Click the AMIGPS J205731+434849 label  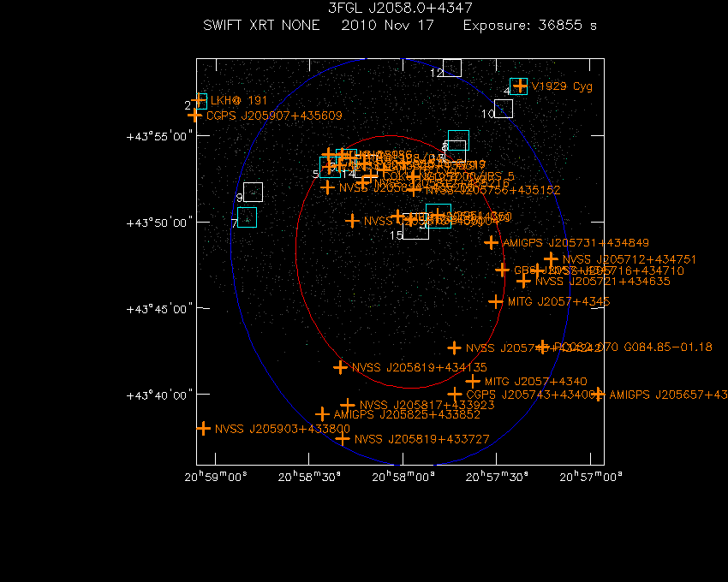[x=576, y=243]
